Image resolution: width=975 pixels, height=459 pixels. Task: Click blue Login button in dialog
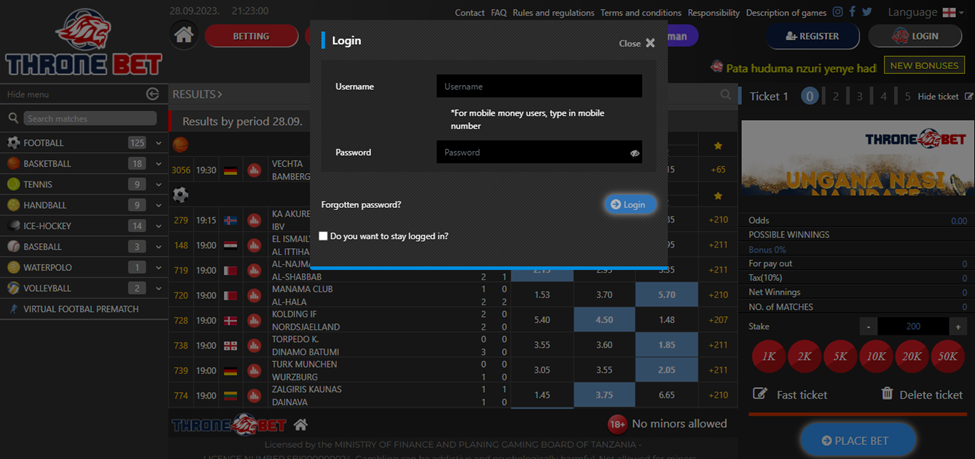(x=631, y=204)
